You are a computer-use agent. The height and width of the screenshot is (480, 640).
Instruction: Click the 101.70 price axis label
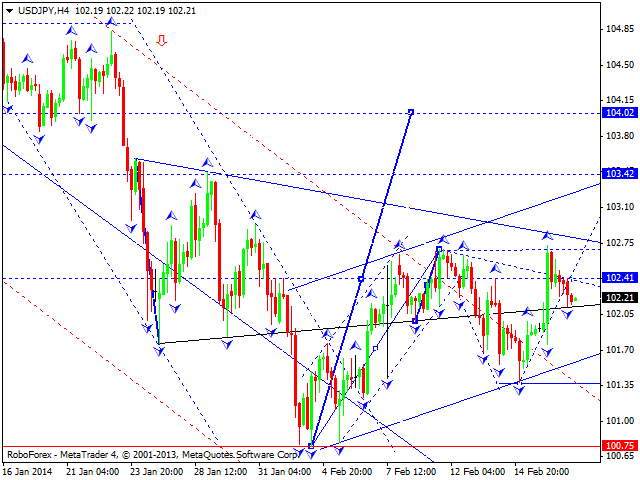point(620,350)
